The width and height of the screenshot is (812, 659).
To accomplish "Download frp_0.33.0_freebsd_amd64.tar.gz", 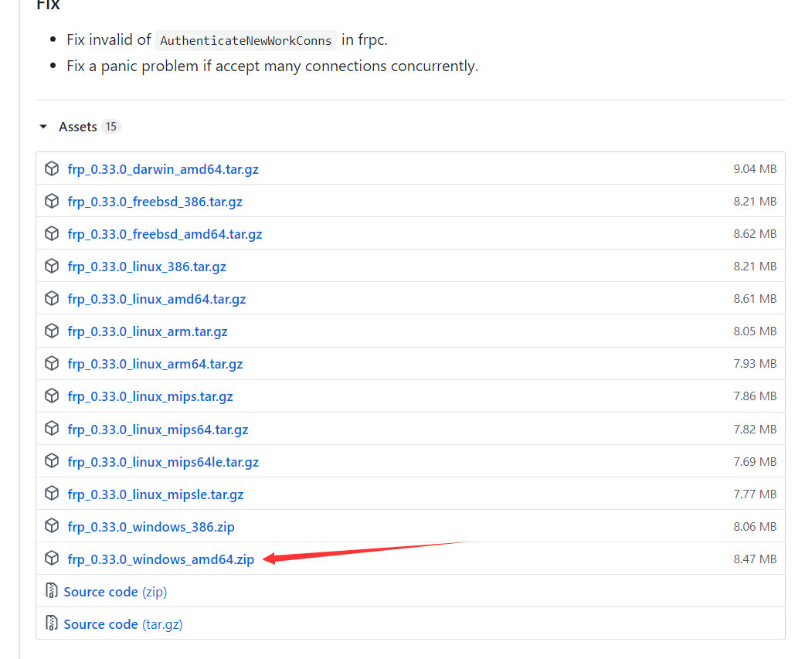I will (x=165, y=235).
